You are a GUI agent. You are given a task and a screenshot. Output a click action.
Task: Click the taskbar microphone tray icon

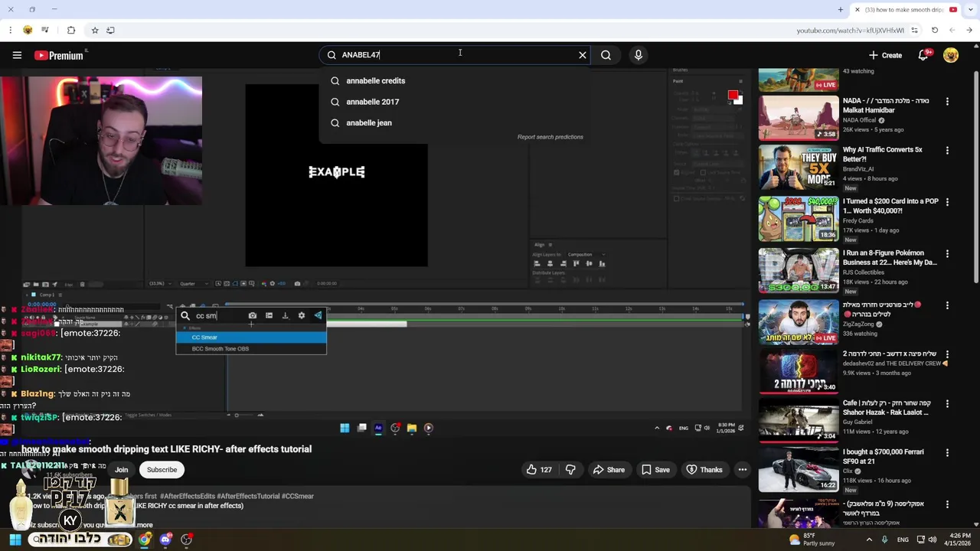pyautogui.click(x=884, y=540)
